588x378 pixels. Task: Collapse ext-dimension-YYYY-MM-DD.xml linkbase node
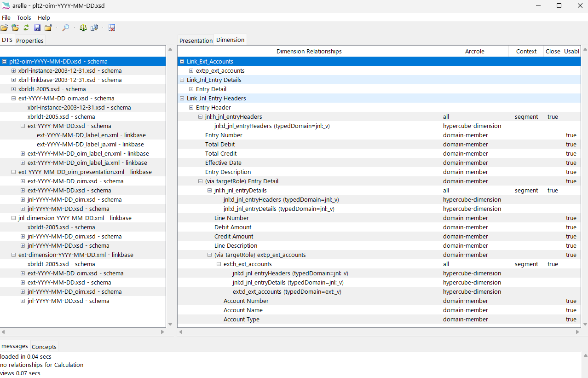14,255
